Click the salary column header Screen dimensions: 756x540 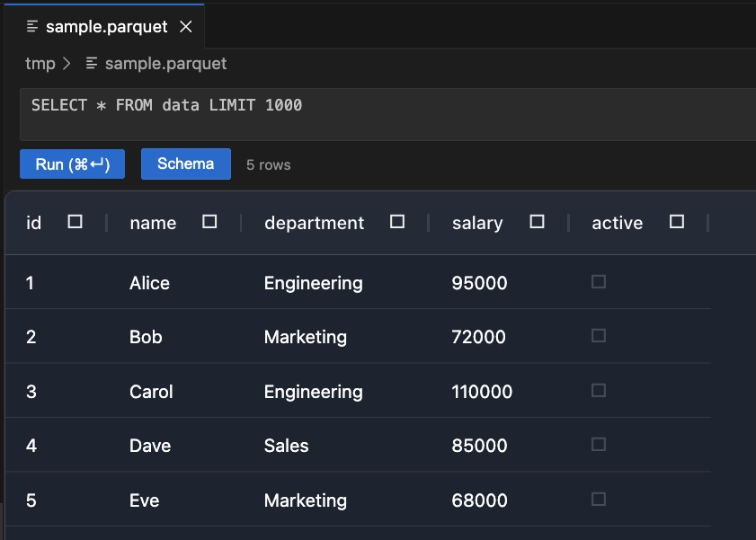477,223
